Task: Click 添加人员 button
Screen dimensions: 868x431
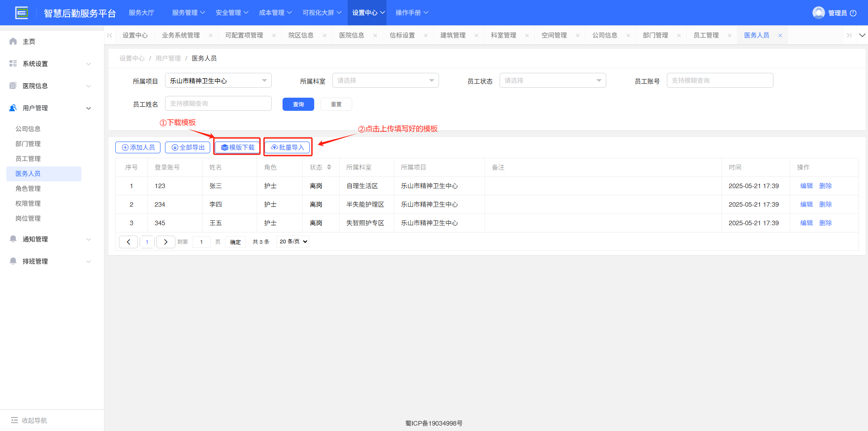Action: coord(138,147)
